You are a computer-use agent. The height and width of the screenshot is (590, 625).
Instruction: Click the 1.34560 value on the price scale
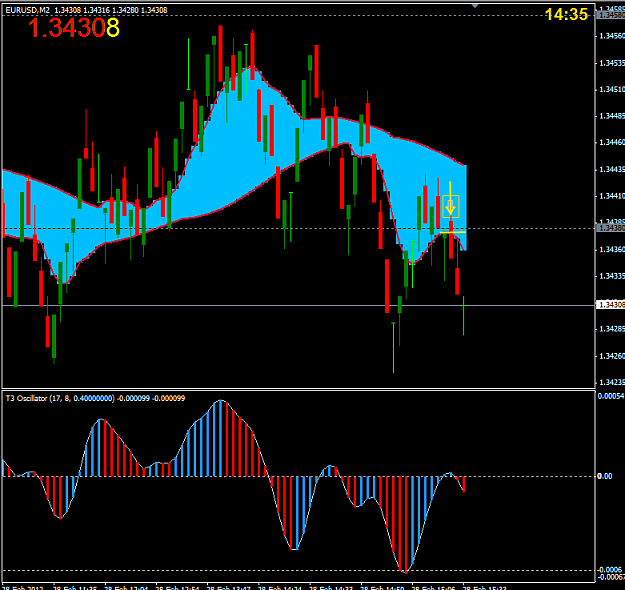(x=612, y=36)
